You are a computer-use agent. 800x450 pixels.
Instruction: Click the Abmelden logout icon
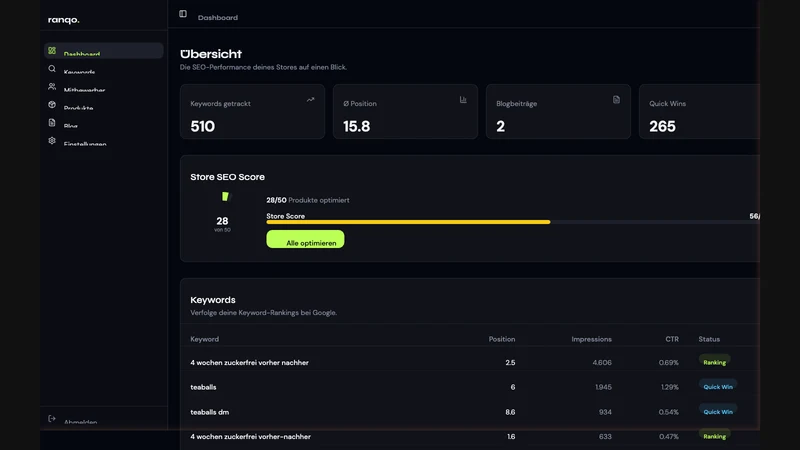pos(52,418)
